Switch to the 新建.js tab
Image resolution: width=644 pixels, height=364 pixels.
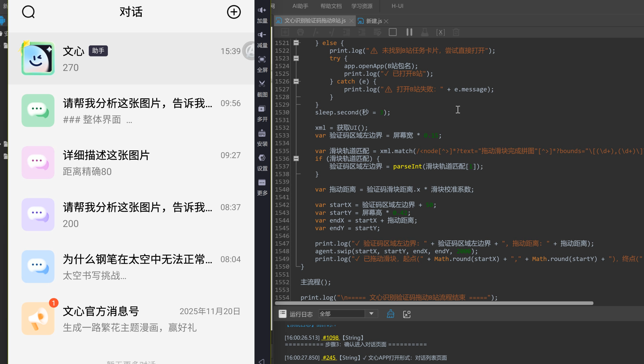pyautogui.click(x=374, y=21)
